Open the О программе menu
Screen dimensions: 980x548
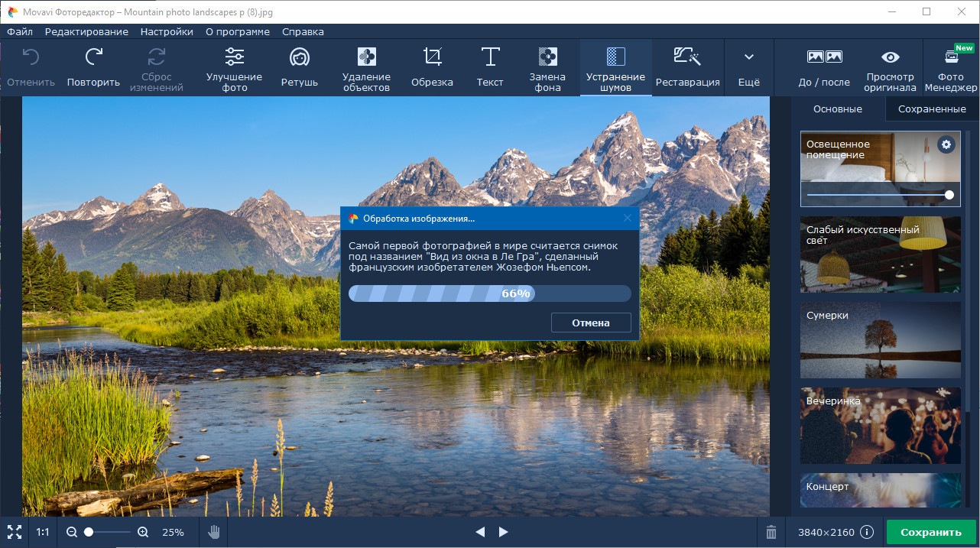click(238, 31)
